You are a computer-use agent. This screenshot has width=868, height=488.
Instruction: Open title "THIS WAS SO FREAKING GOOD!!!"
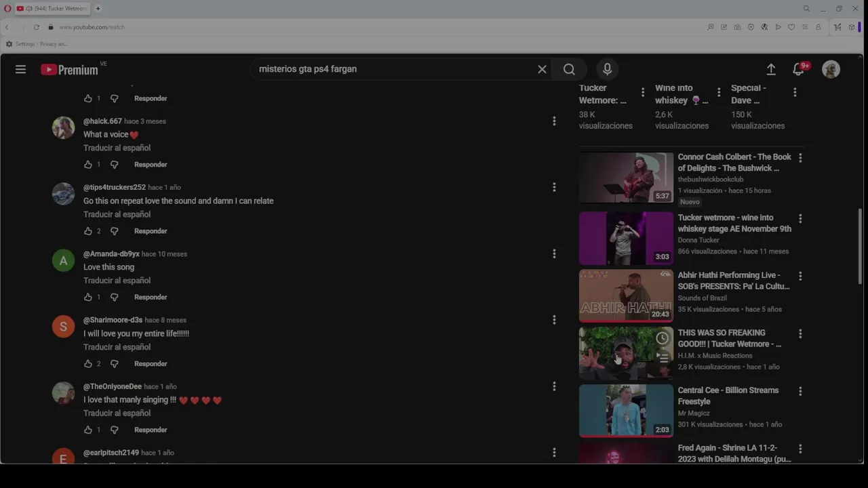pos(730,338)
